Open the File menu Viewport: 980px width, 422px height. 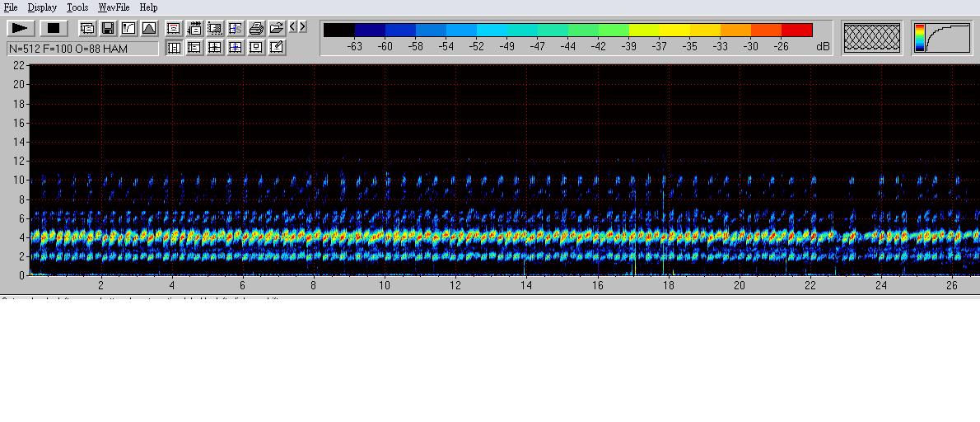click(x=11, y=7)
